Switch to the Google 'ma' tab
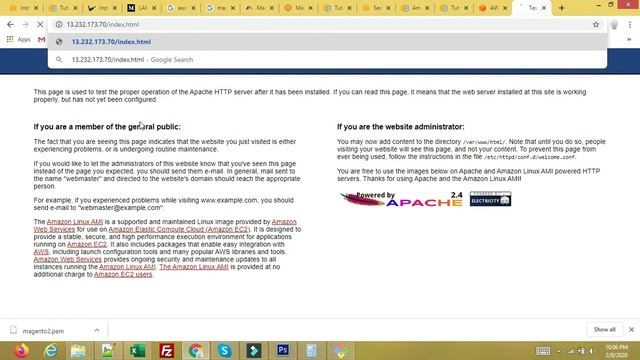 (x=221, y=8)
